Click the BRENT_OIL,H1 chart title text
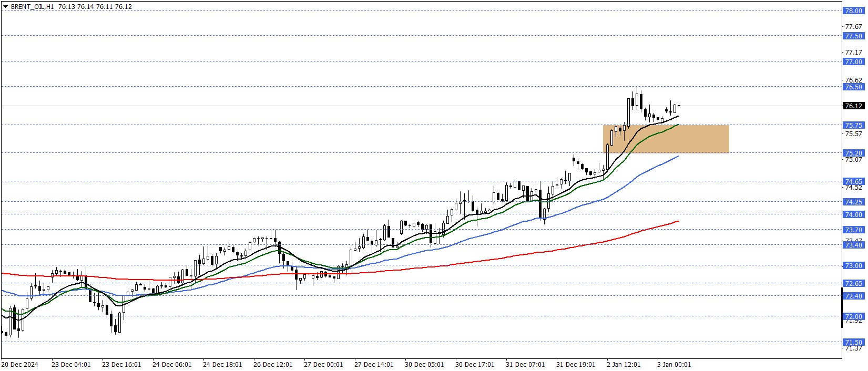The image size is (868, 371). 33,7
